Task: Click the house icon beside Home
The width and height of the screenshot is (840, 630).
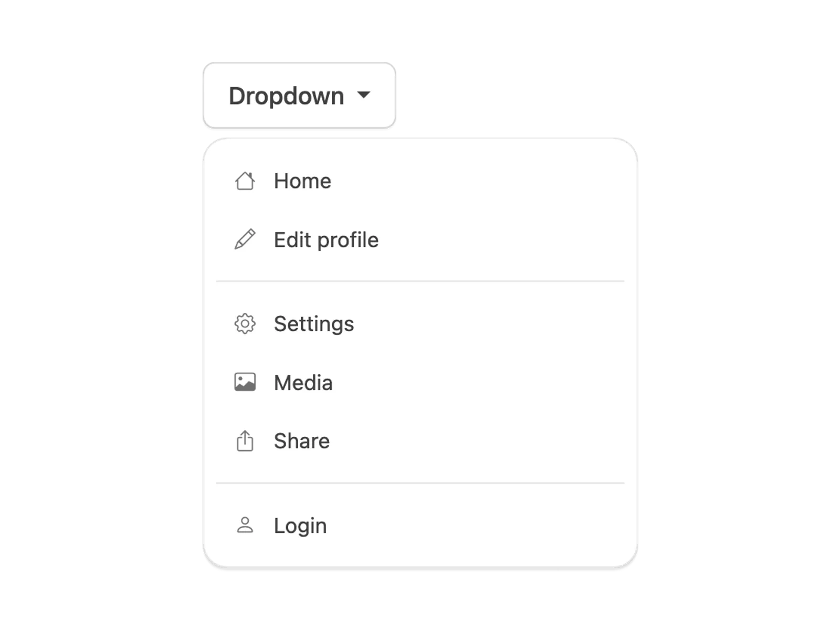Action: tap(245, 181)
